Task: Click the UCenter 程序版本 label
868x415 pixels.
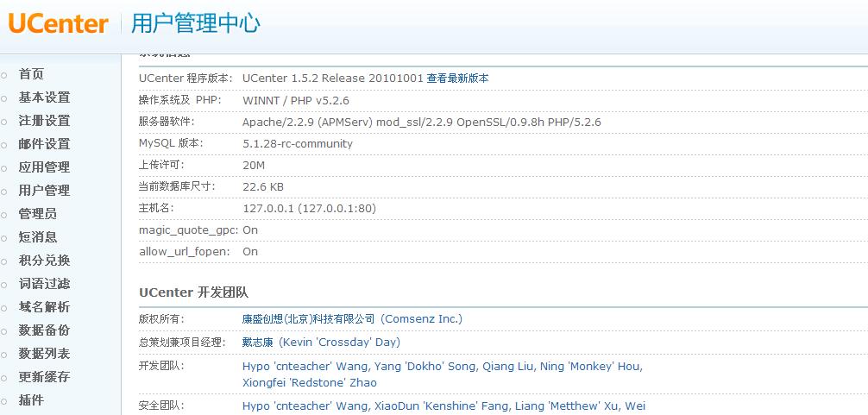Action: 186,78
